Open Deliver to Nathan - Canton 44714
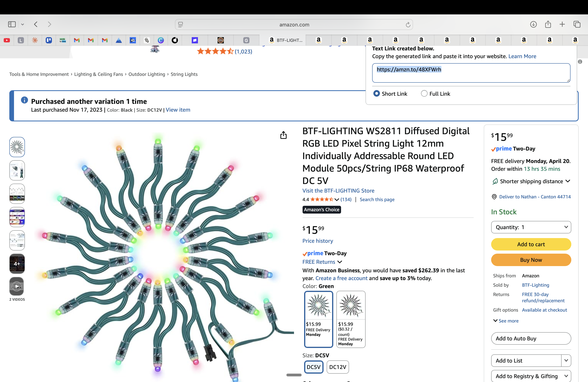The image size is (588, 382). pos(535,197)
